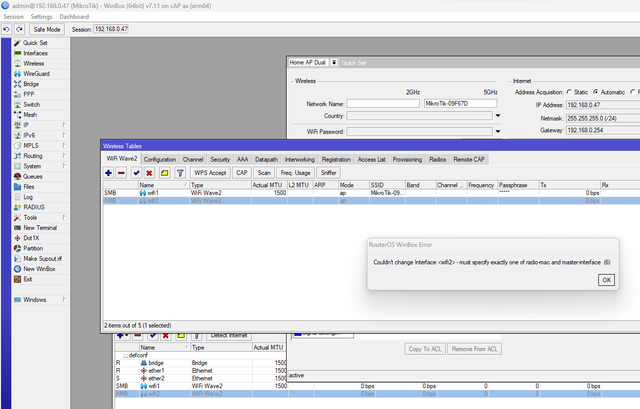The height and width of the screenshot is (409, 640).
Task: Click the Sniffer button
Action: [x=329, y=173]
